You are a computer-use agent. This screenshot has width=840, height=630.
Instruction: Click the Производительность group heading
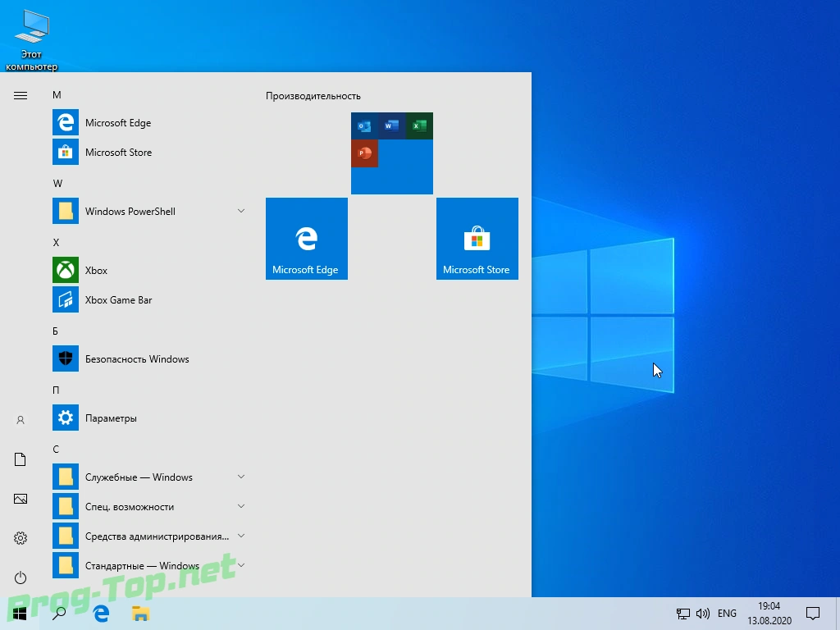313,96
